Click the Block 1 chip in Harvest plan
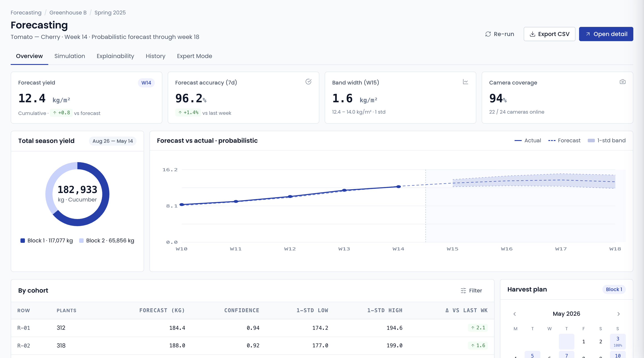This screenshot has width=644, height=358. (614, 289)
